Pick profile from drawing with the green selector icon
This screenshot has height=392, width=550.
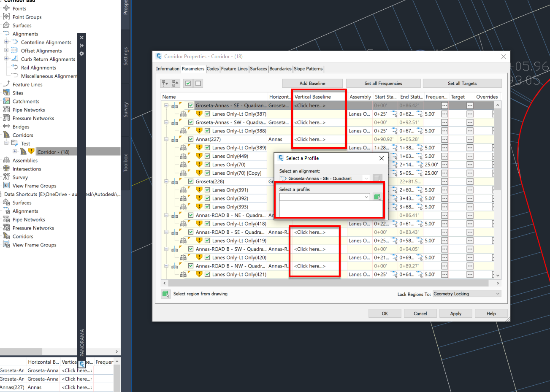(378, 197)
